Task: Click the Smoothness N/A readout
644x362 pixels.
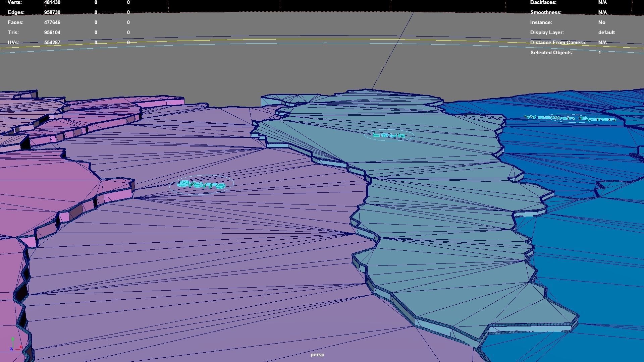Action: (x=602, y=12)
